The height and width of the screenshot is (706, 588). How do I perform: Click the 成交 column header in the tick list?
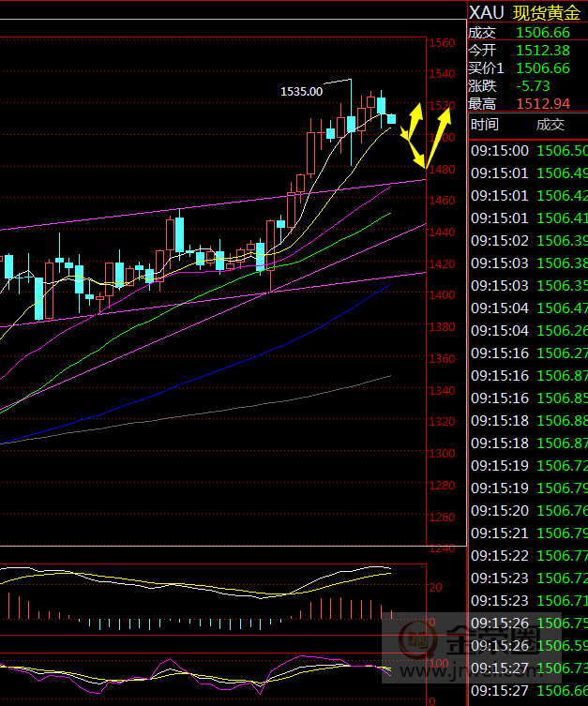pyautogui.click(x=550, y=125)
